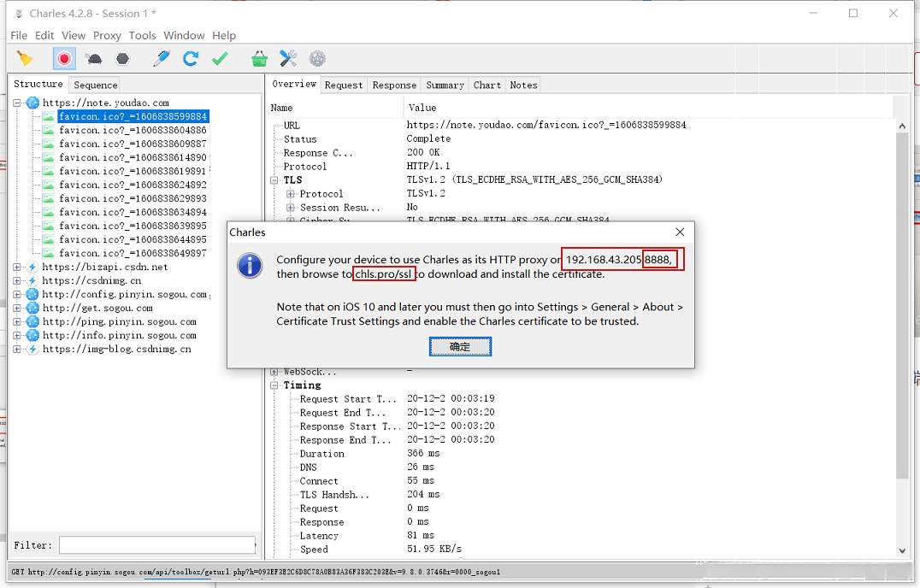
Task: Expand the https://bizapi.csdn.net node
Action: click(x=17, y=268)
